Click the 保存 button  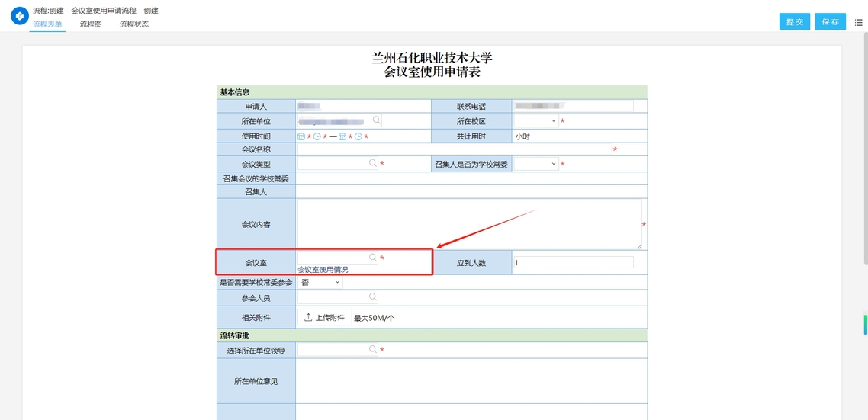[831, 21]
